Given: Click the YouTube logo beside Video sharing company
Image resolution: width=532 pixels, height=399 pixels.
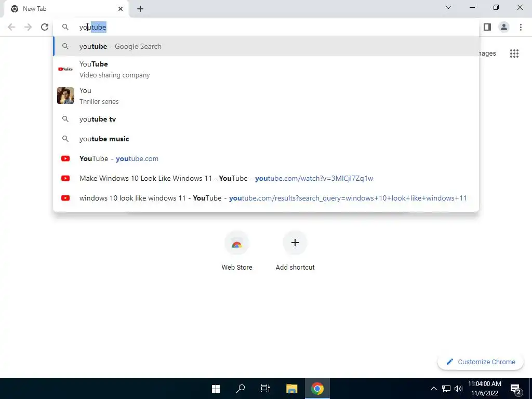Looking at the screenshot, I should (65, 69).
